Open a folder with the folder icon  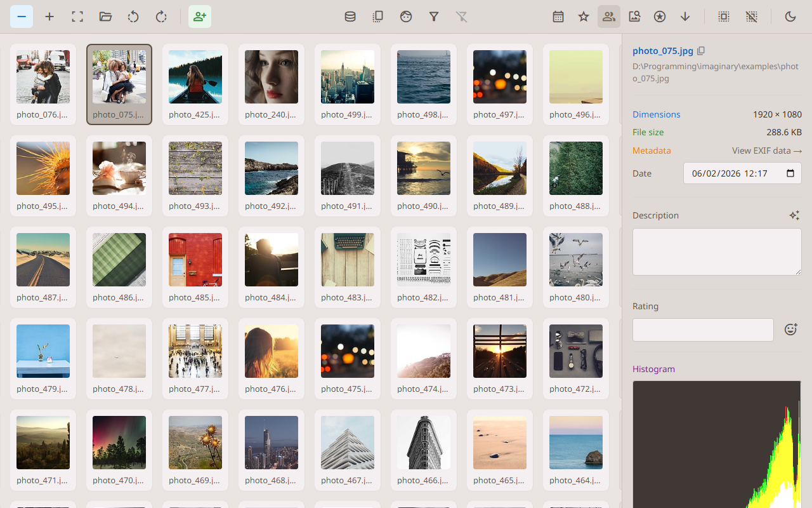(105, 17)
